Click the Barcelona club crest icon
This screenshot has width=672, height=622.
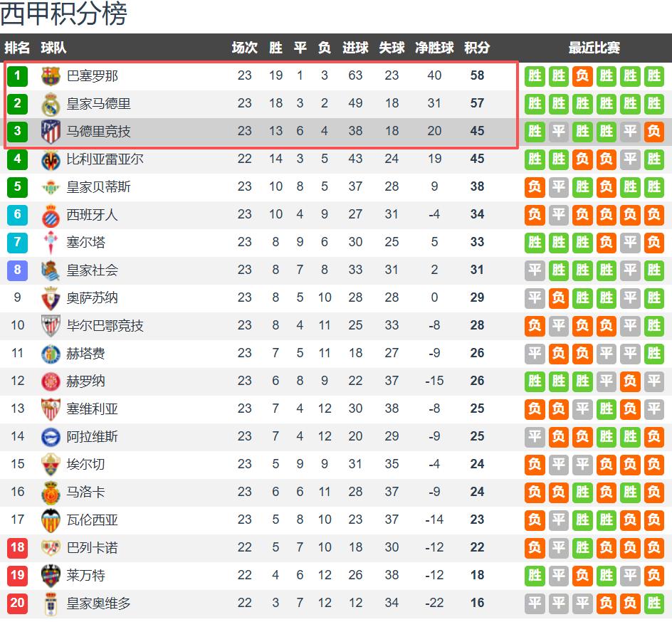pos(51,76)
